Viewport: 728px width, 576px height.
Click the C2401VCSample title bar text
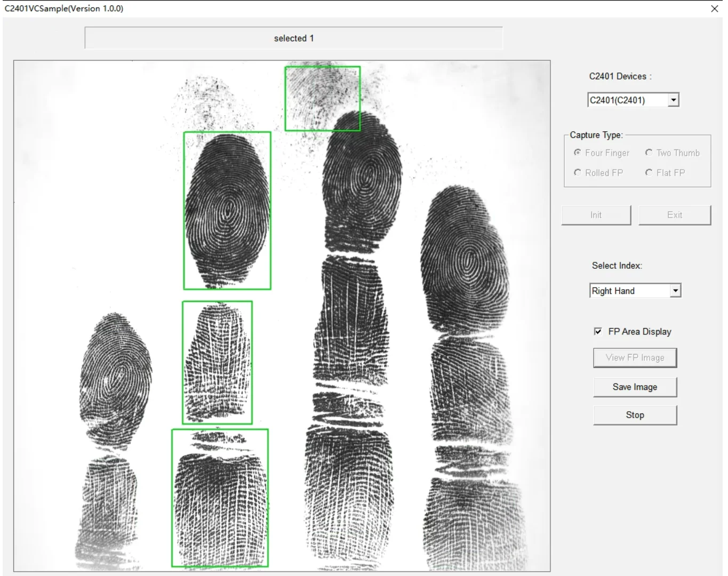tap(63, 9)
